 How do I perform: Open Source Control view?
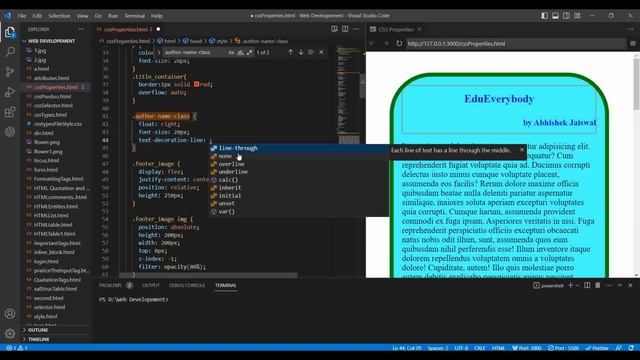tap(10, 72)
